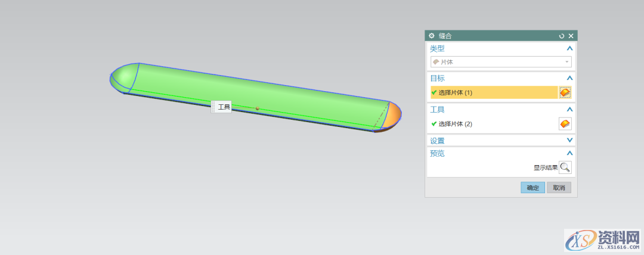Expand the 设置 section
This screenshot has height=255, width=644.
569,141
